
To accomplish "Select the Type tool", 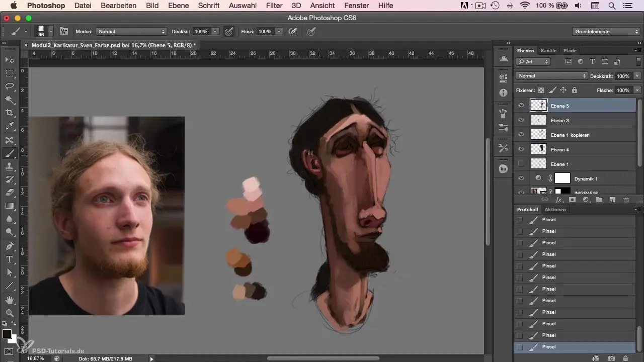I will click(x=9, y=259).
